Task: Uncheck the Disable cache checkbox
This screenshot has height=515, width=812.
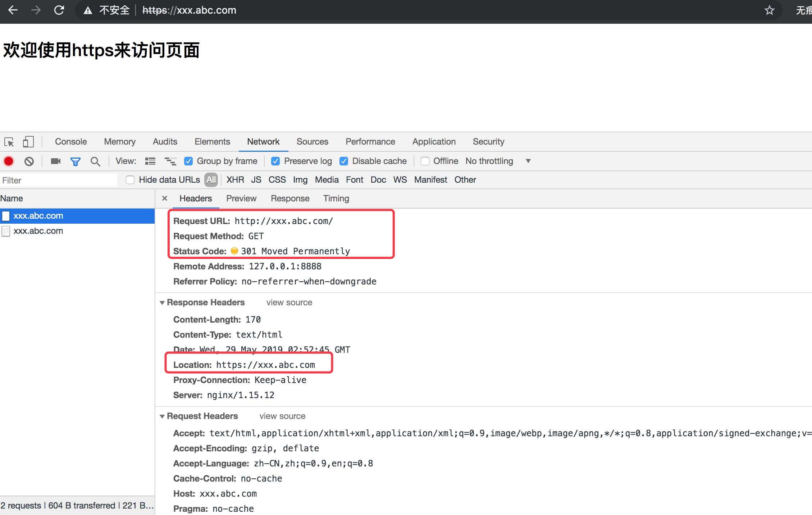Action: click(344, 161)
